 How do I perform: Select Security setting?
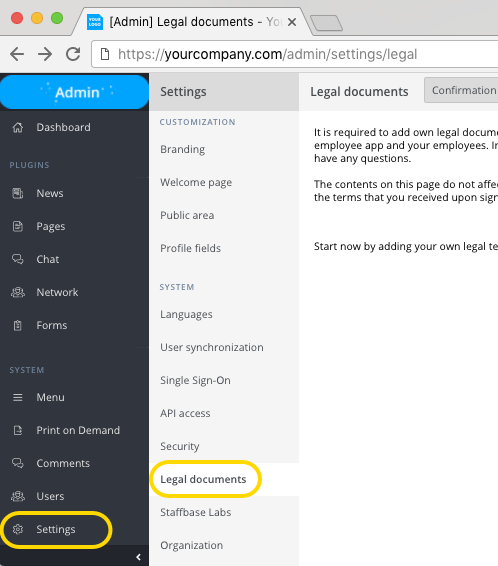click(224, 446)
